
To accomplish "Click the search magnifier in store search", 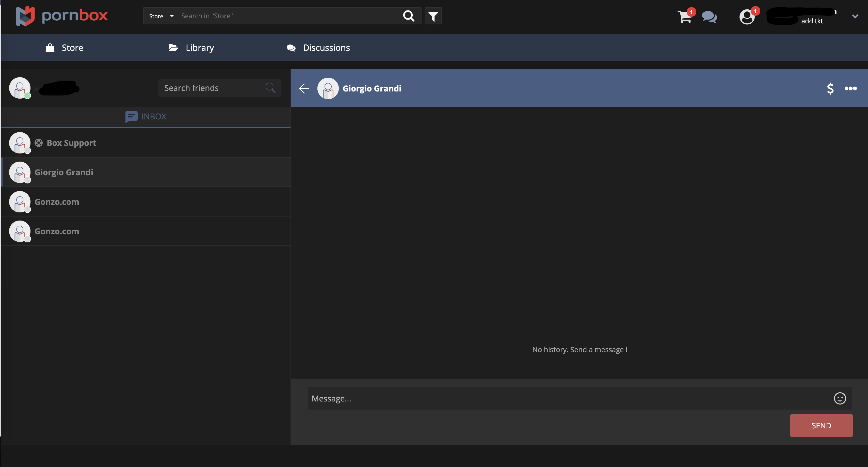I will pos(408,16).
